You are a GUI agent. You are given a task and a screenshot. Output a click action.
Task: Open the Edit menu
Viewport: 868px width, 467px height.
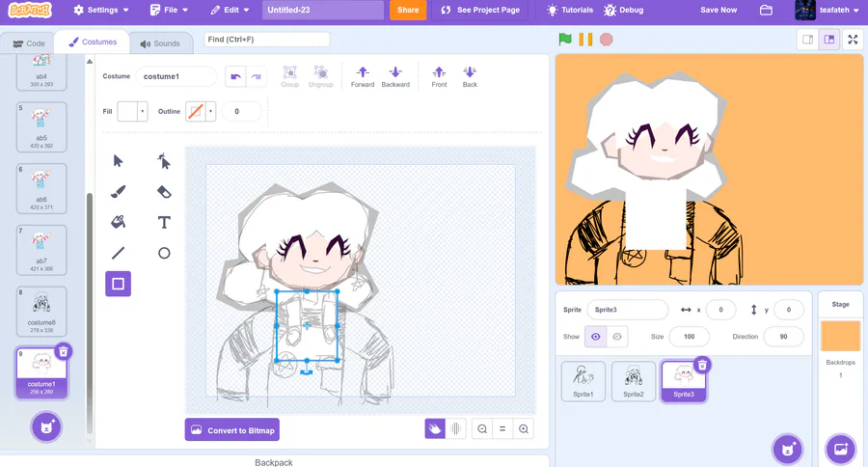[x=230, y=10]
